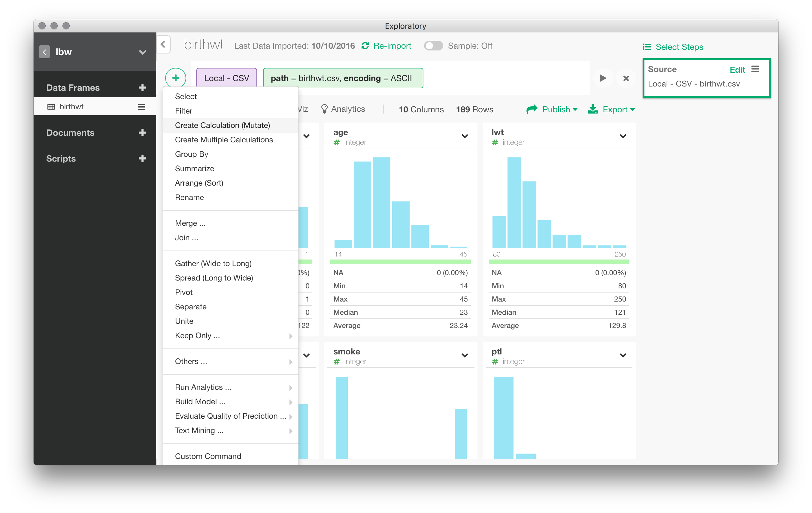Toggle the Sample switch on
This screenshot has height=513, width=812.
(x=433, y=46)
